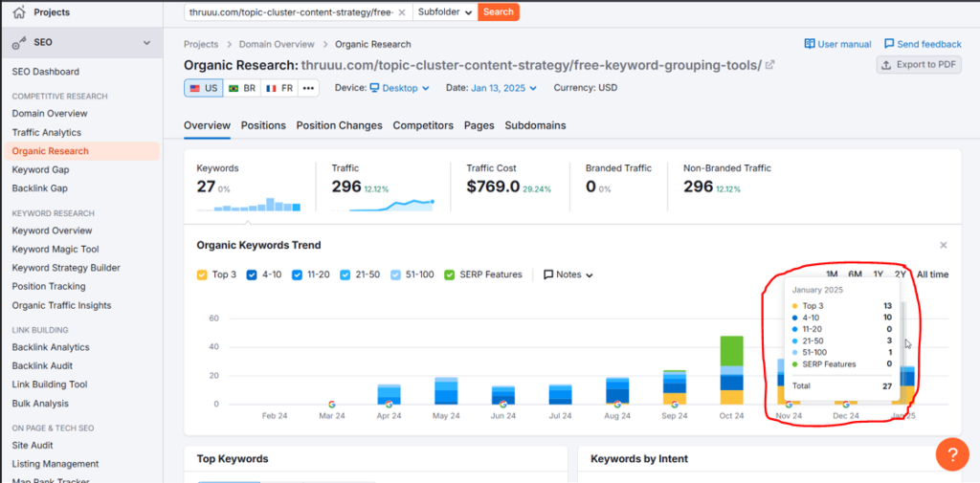Click Google update marker at Mar 24

(x=332, y=405)
